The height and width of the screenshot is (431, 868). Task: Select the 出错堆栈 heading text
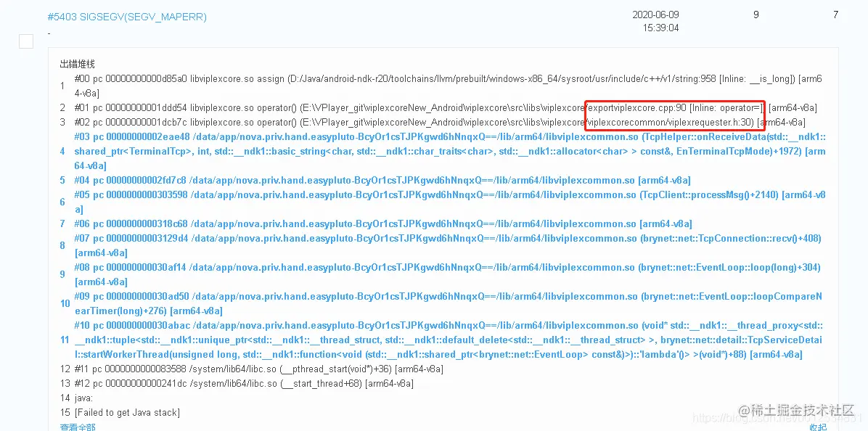coord(77,64)
